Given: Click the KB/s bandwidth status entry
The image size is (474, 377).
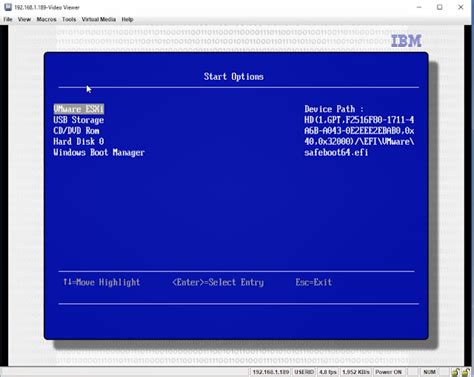Looking at the screenshot, I should tap(356, 372).
